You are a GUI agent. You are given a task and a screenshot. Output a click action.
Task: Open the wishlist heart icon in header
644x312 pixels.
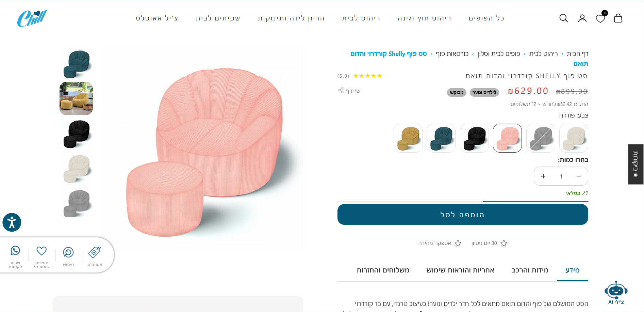pos(600,18)
